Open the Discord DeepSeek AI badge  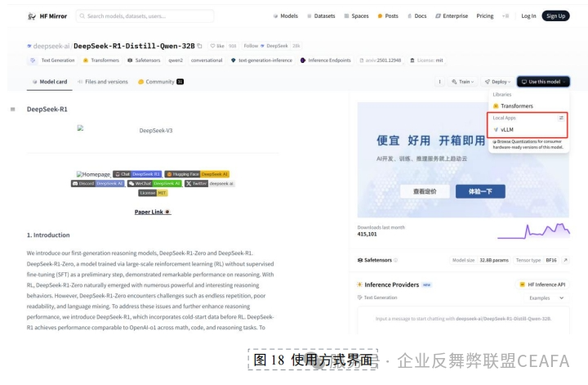tap(98, 183)
